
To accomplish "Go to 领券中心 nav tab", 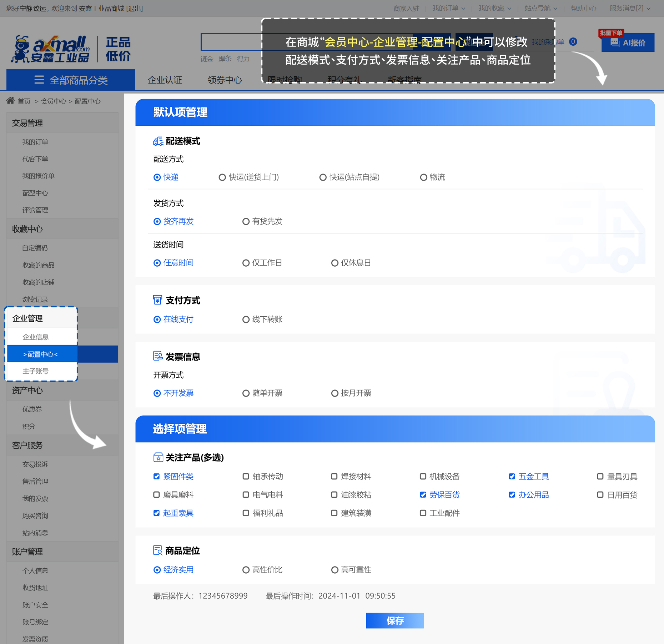I will [225, 80].
